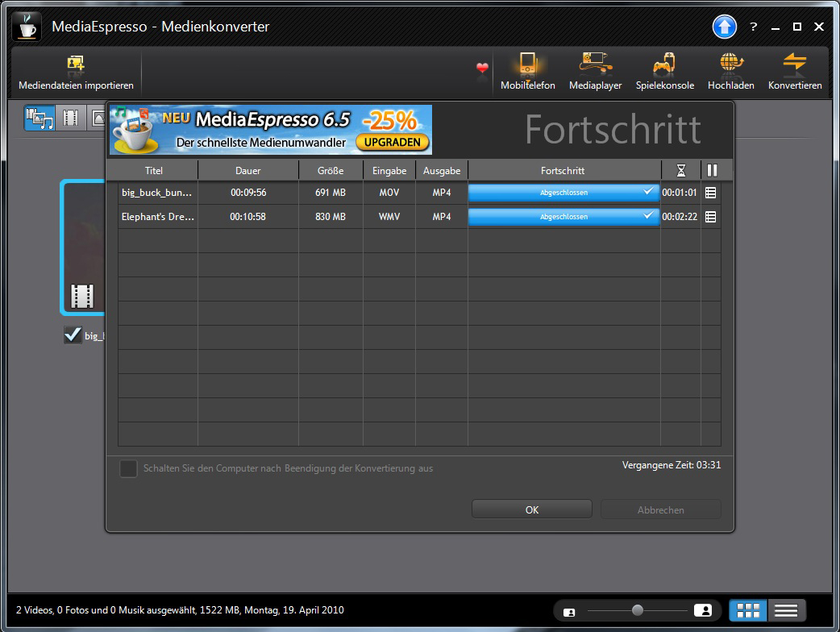Click duration 00:09:56
The height and width of the screenshot is (632, 840).
pos(248,193)
